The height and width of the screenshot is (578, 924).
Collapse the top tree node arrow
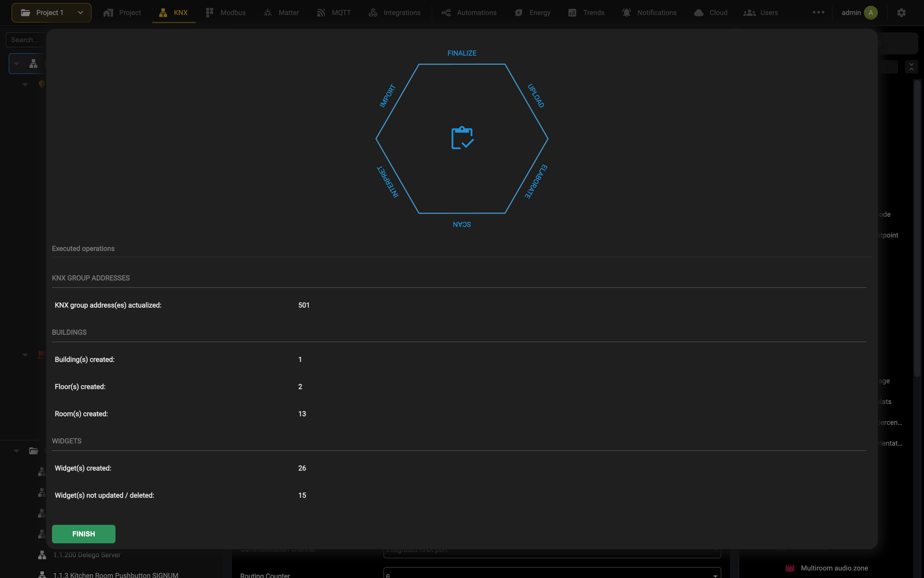pos(16,64)
